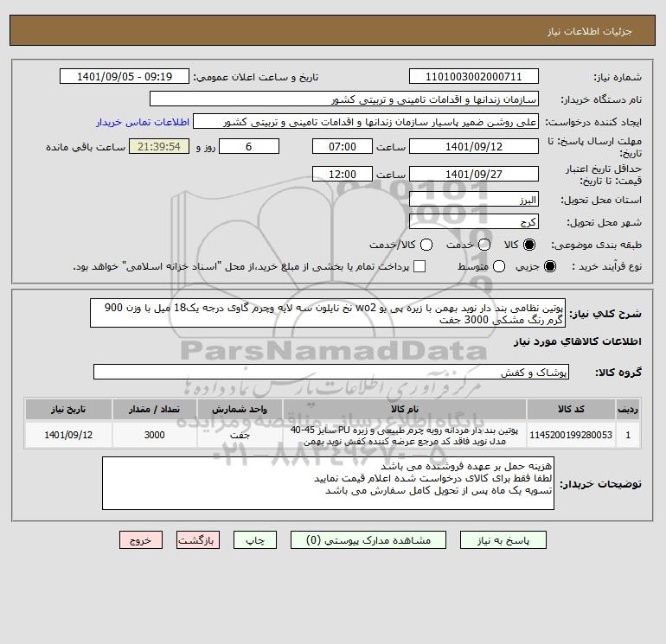
Task: Click the quantity cell 3000
Action: point(154,435)
